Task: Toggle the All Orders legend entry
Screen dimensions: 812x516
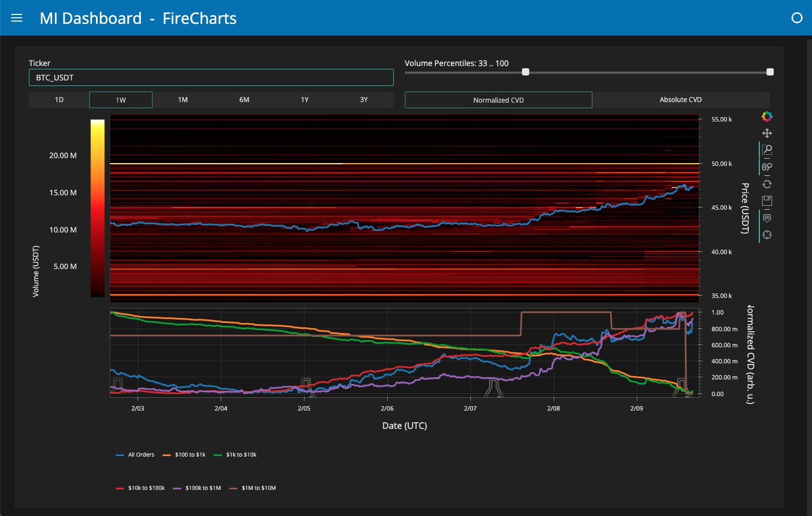Action: point(135,455)
